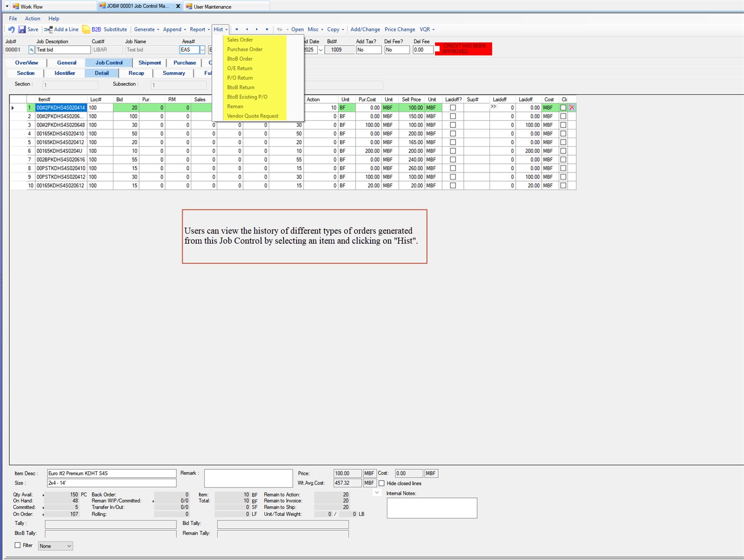The height and width of the screenshot is (560, 744).
Task: Choose Vendor Quote Request history option
Action: [x=252, y=116]
